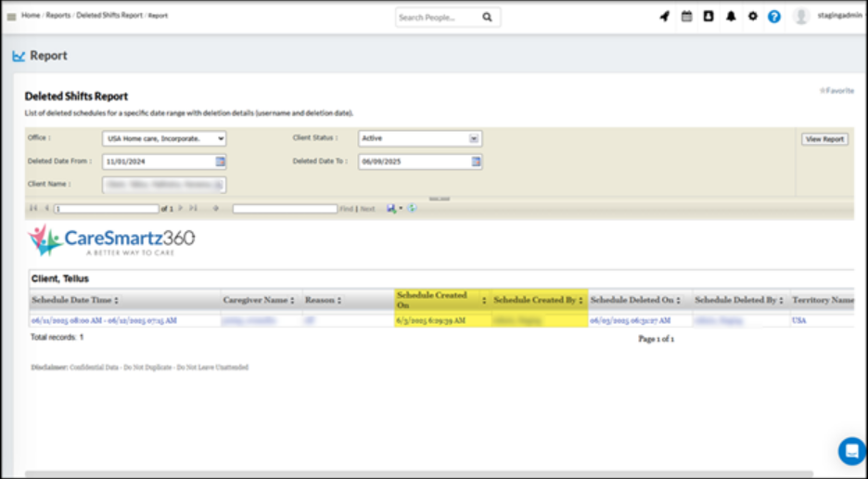The height and width of the screenshot is (479, 868).
Task: Click the blue help question mark
Action: click(x=774, y=17)
